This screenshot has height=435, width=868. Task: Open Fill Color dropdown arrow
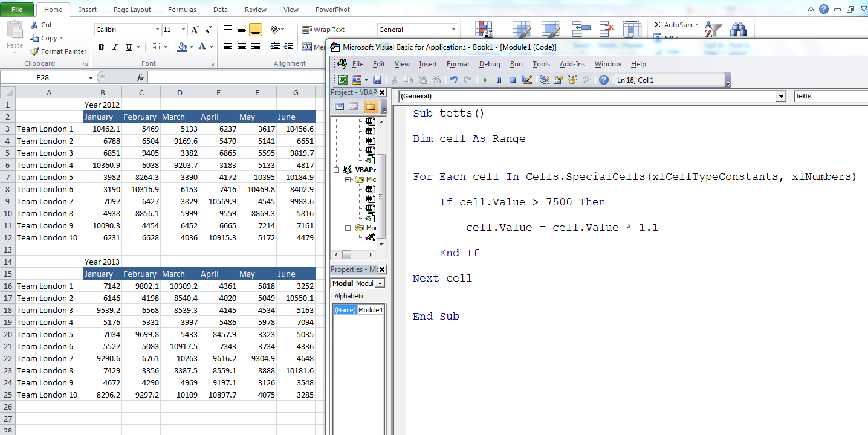click(191, 47)
